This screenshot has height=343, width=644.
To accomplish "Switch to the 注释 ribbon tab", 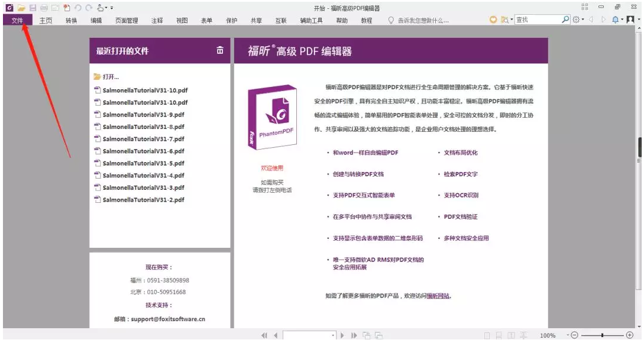I will [x=157, y=20].
